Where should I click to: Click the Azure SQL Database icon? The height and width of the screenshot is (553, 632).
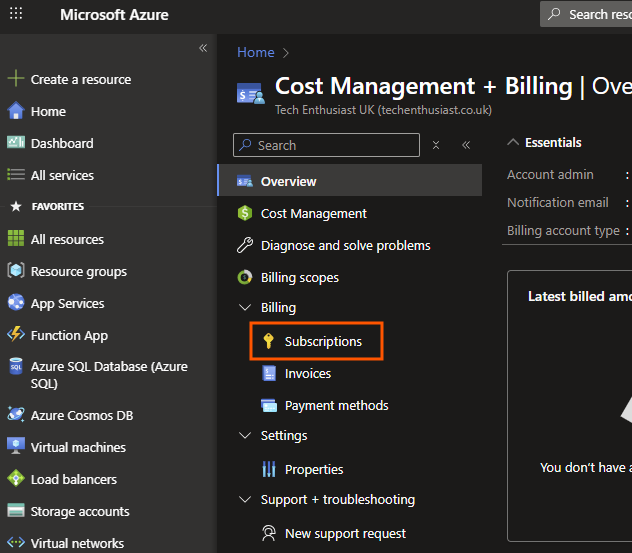(x=16, y=366)
